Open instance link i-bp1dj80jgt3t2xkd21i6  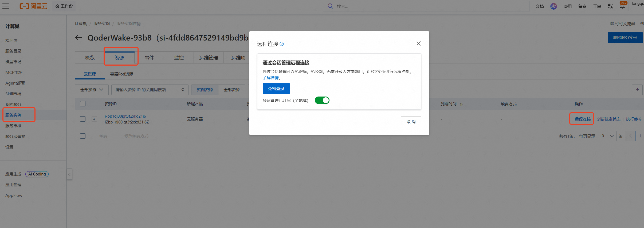[125, 116]
